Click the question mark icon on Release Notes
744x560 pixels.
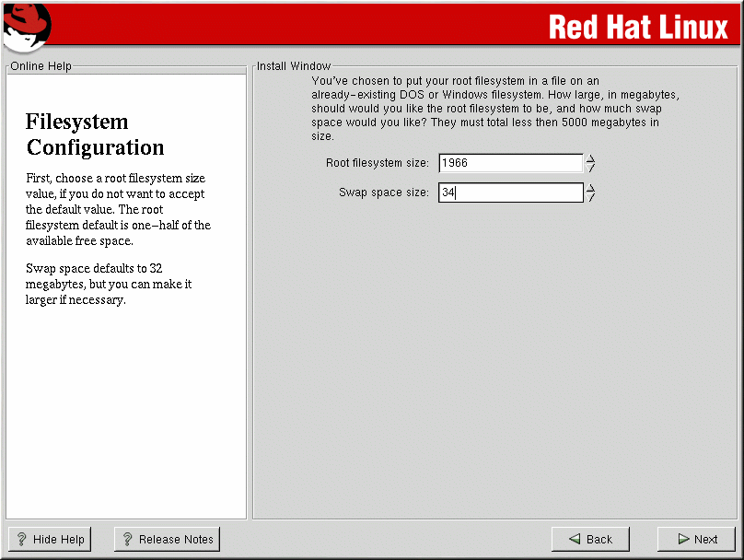coord(128,540)
